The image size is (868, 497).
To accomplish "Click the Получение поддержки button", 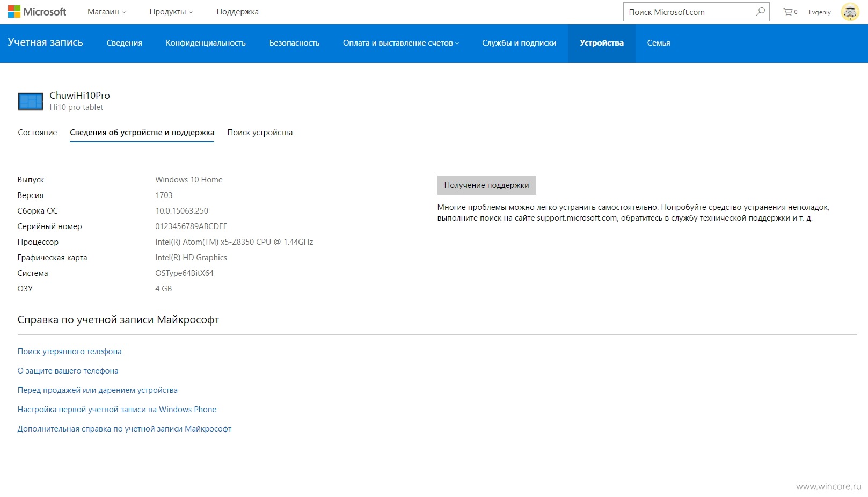I will (486, 185).
